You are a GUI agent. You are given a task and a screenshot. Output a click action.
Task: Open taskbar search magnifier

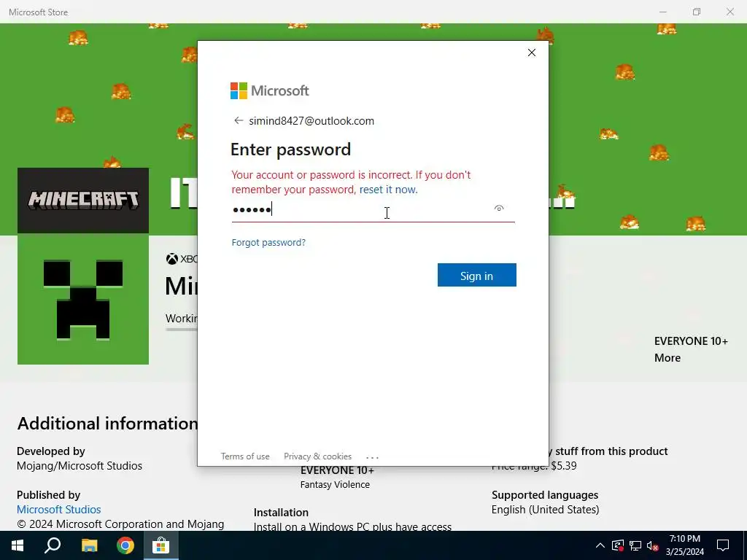[53, 545]
